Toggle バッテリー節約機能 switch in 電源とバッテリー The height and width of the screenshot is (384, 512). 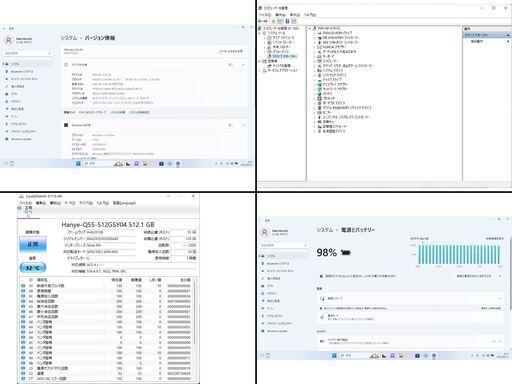[494, 341]
